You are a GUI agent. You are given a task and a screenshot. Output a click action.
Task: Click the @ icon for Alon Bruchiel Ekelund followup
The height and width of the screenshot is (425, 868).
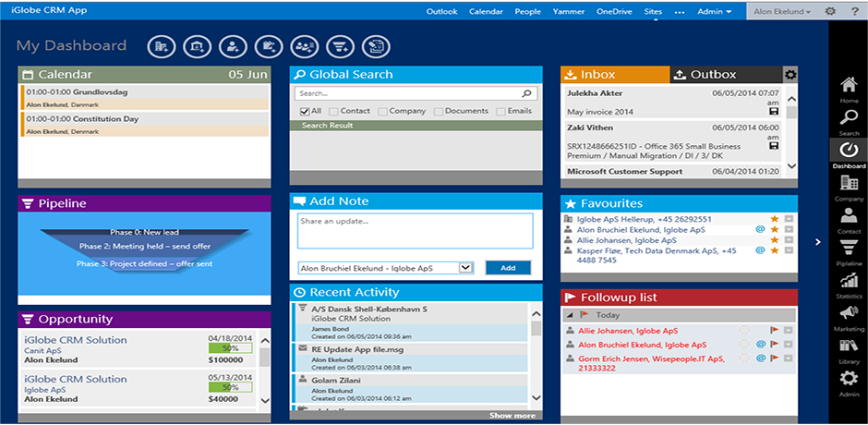coord(760,344)
